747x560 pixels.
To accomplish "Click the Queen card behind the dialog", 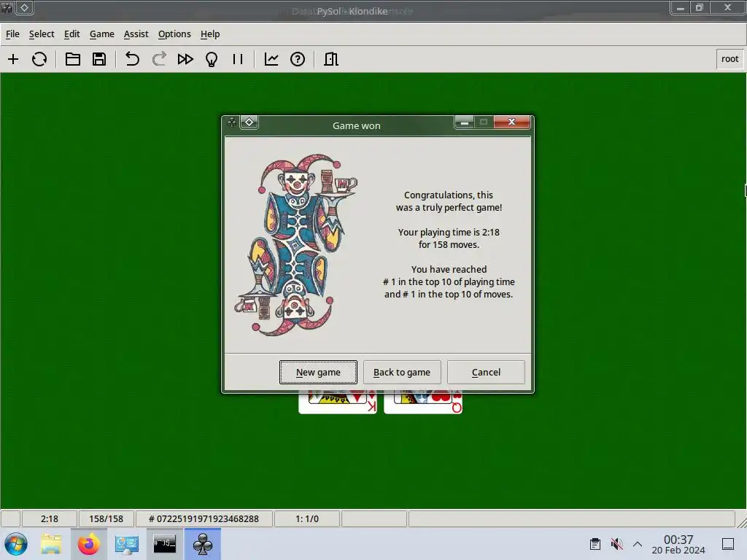I will point(423,402).
